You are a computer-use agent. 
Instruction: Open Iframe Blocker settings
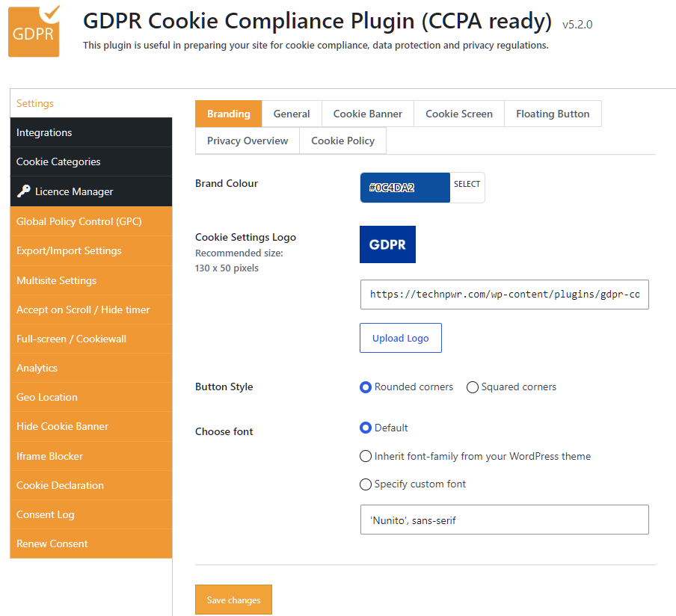[91, 456]
